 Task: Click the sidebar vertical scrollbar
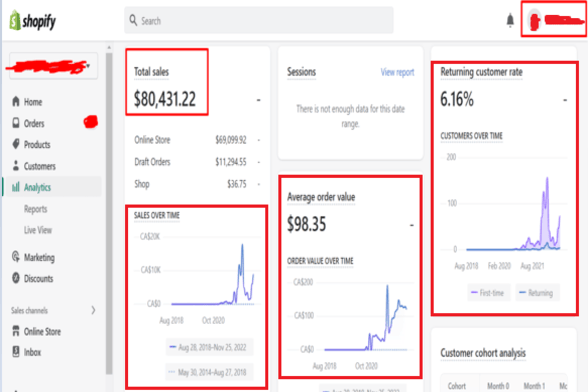[x=109, y=214]
